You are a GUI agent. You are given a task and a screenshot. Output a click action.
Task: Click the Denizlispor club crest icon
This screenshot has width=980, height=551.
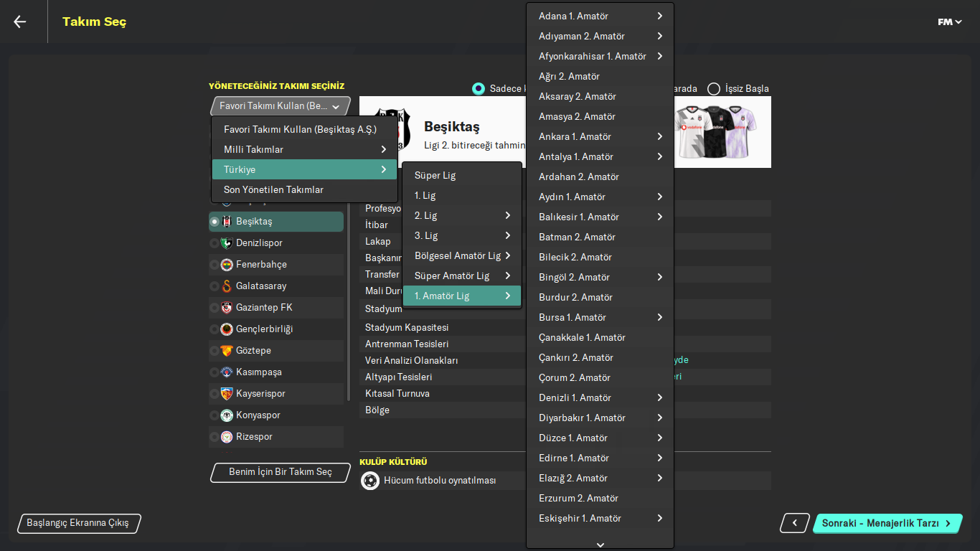(227, 243)
